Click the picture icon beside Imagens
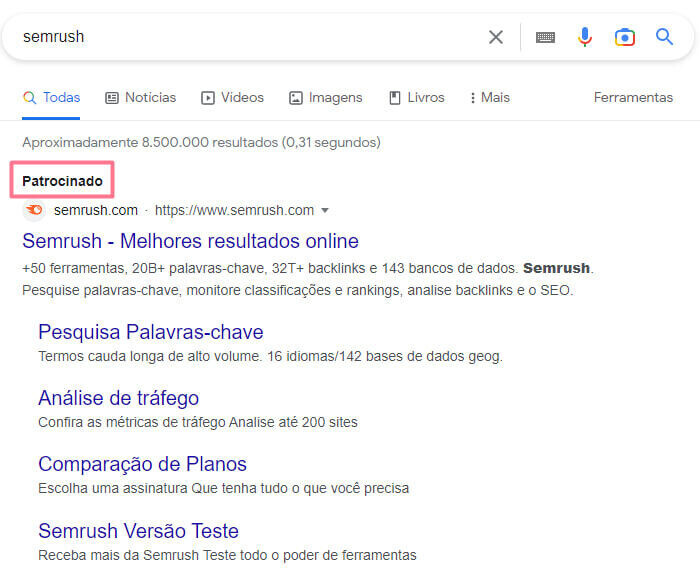 296,98
